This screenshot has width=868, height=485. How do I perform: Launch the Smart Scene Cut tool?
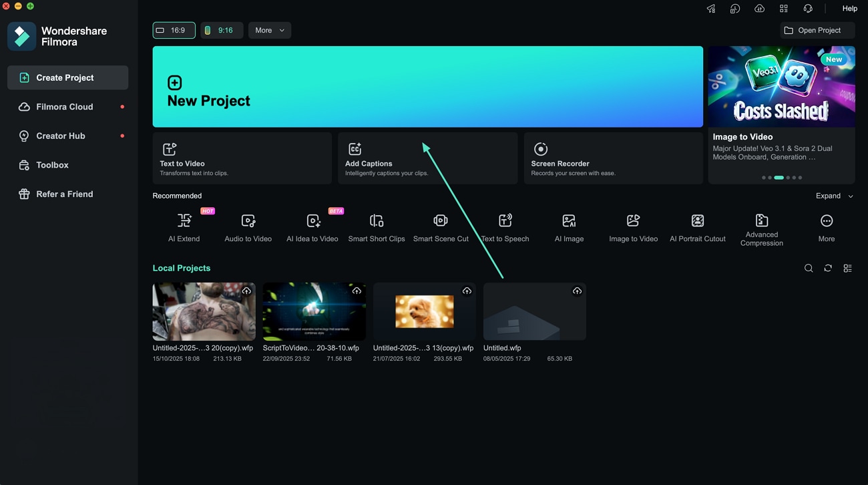(441, 228)
